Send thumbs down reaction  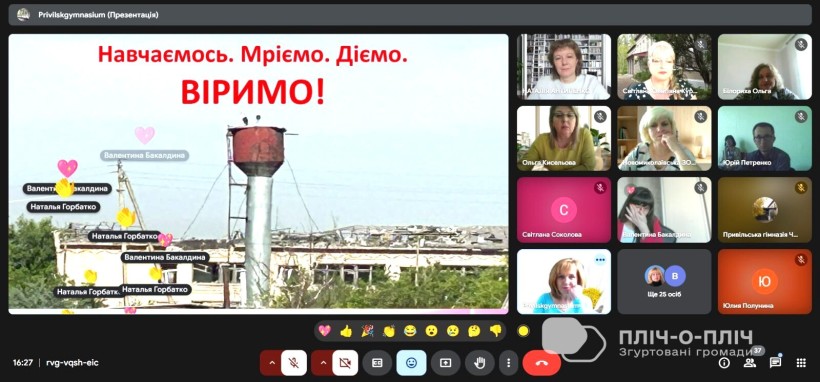pyautogui.click(x=496, y=331)
